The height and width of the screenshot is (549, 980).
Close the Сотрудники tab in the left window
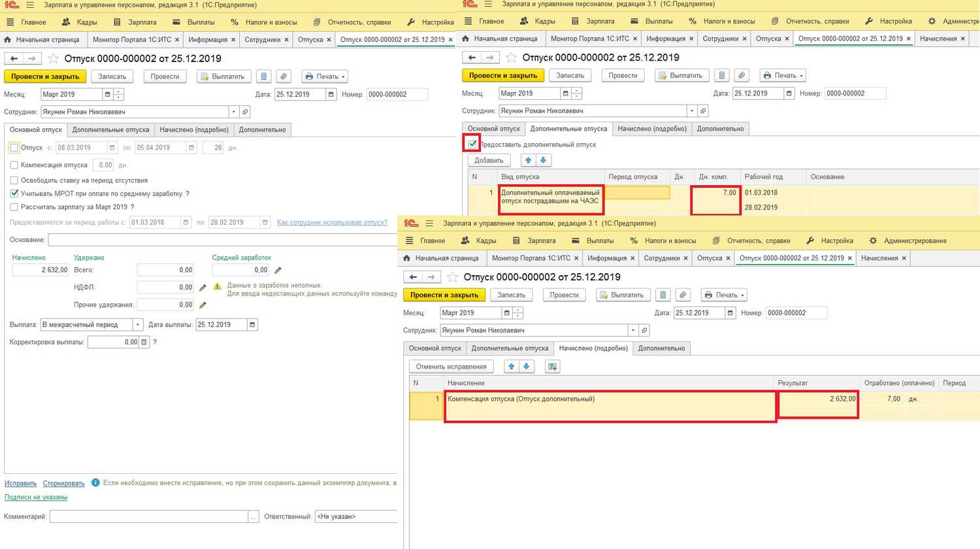point(286,40)
